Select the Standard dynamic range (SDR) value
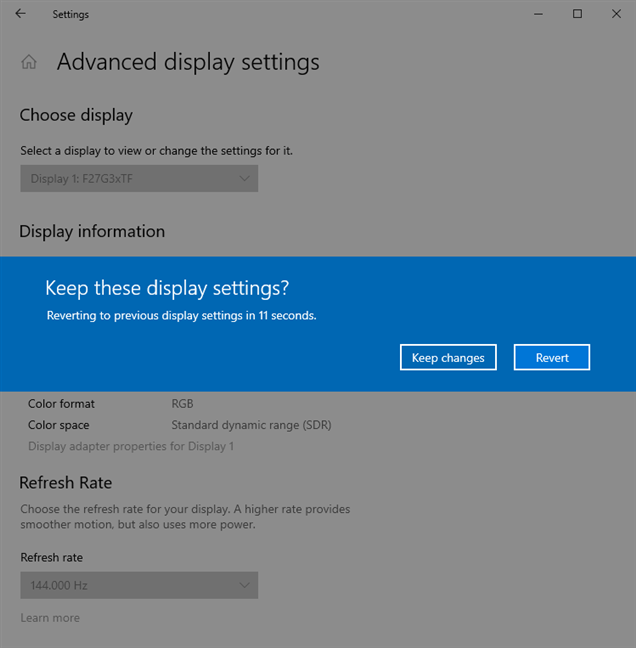Viewport: 636px width, 648px height. 251,425
